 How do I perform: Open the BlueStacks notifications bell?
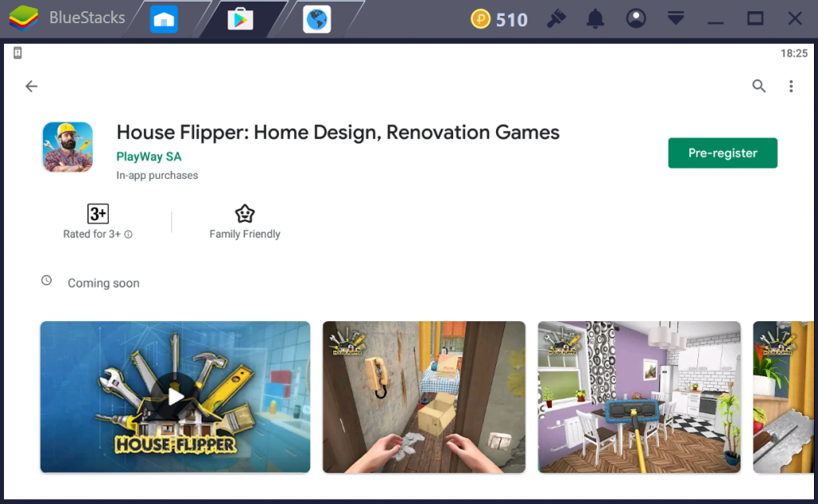[595, 19]
